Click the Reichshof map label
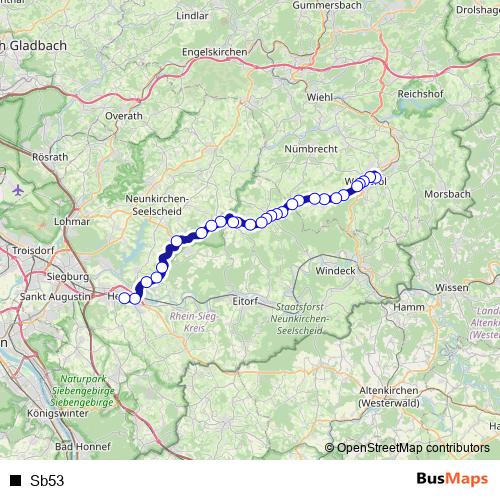This screenshot has height=500, width=500. click(x=420, y=94)
